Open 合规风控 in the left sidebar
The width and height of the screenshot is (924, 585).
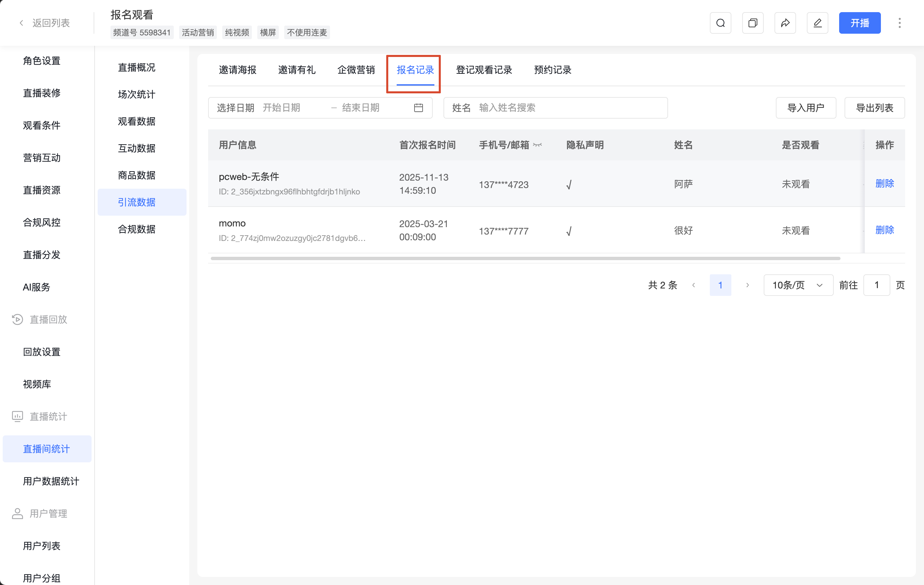41,222
